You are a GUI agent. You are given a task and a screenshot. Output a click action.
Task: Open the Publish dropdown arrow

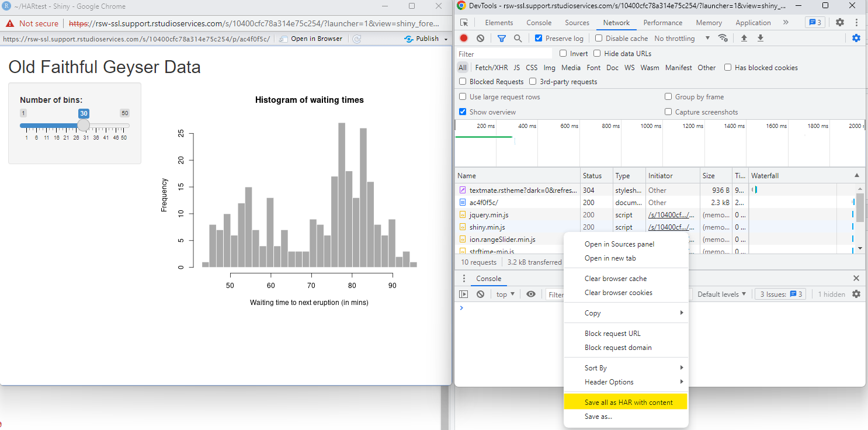(446, 39)
